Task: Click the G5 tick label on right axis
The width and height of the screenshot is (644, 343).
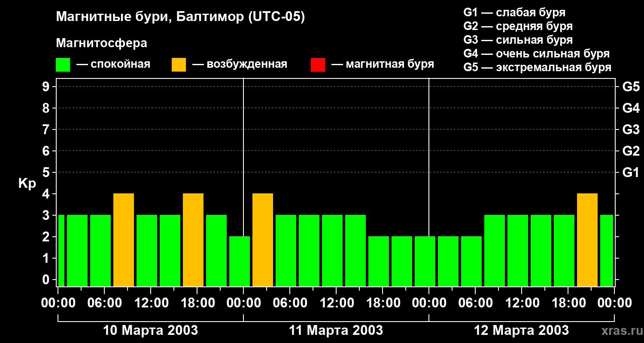Action: 631,87
